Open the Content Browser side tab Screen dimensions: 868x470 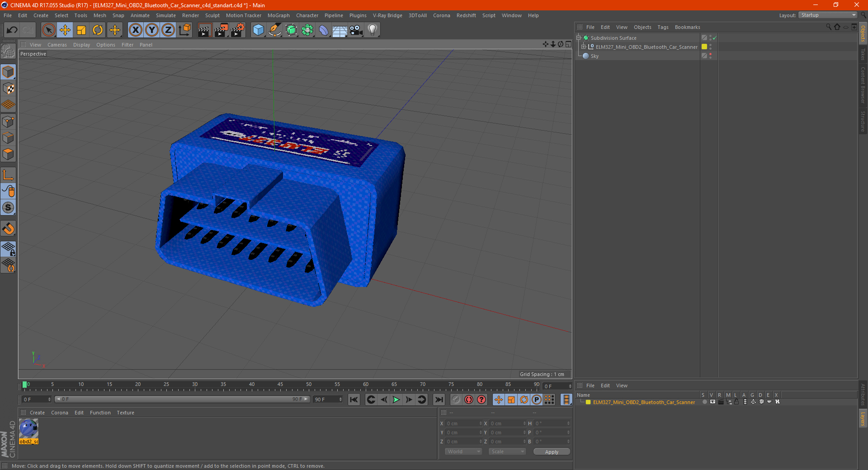863,85
